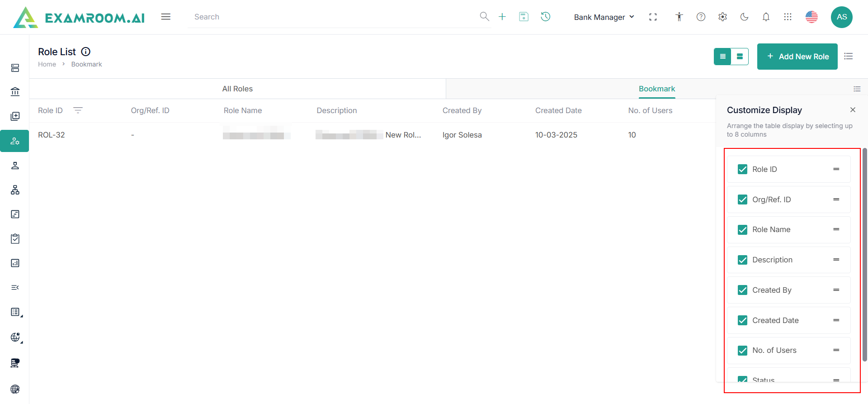
Task: Open the US flag language selector
Action: point(811,17)
